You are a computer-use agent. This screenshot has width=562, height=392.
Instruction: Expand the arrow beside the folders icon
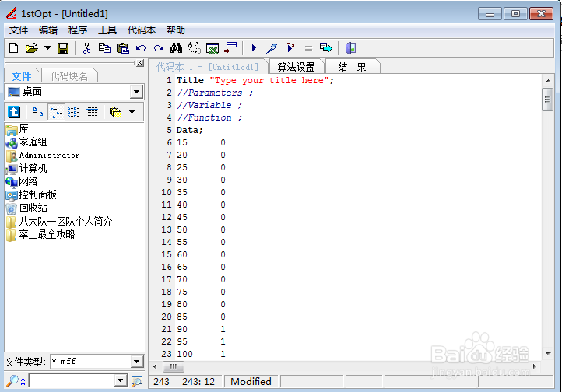pos(132,112)
